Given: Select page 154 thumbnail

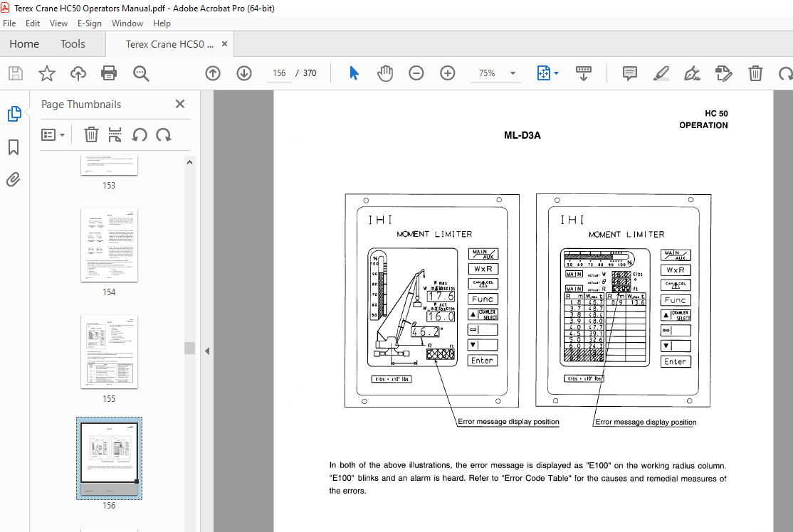Looking at the screenshot, I should pyautogui.click(x=109, y=245).
